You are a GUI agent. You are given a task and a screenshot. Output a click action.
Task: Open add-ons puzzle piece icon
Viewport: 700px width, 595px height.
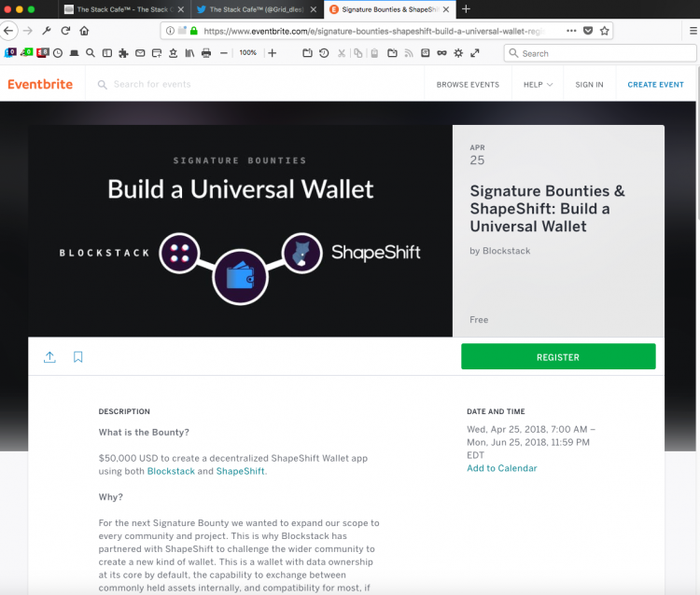123,53
